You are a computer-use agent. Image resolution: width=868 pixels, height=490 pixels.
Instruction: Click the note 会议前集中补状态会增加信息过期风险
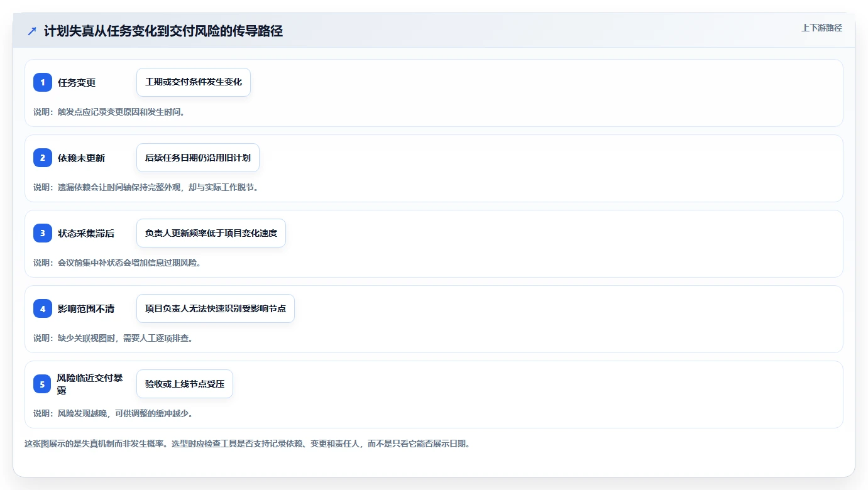coord(118,263)
